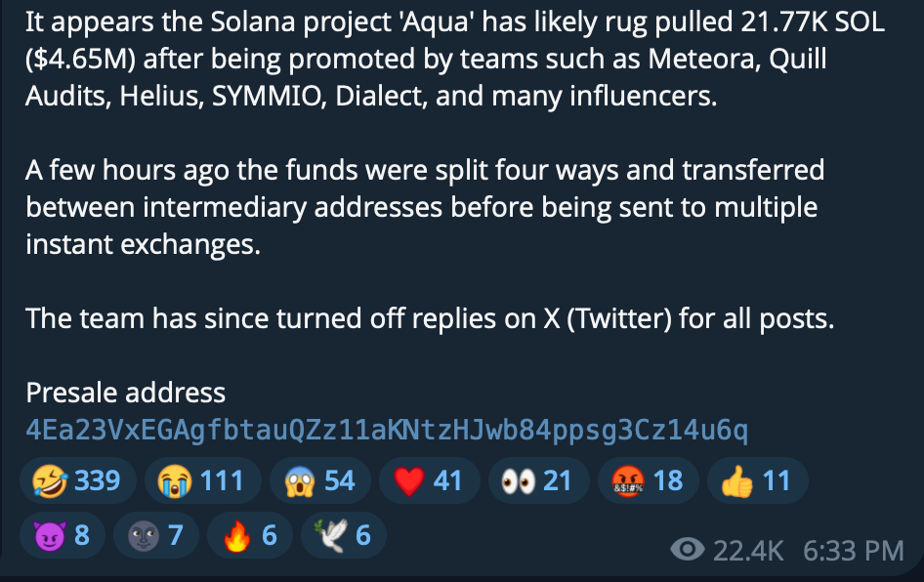The height and width of the screenshot is (582, 924).
Task: Click the angry cursing face reaction
Action: pyautogui.click(x=649, y=480)
